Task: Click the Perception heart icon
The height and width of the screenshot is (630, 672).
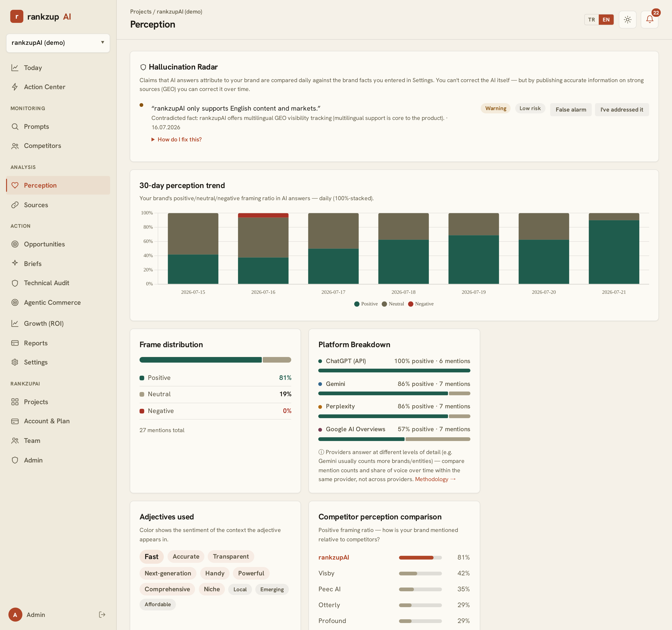Action: click(x=15, y=185)
